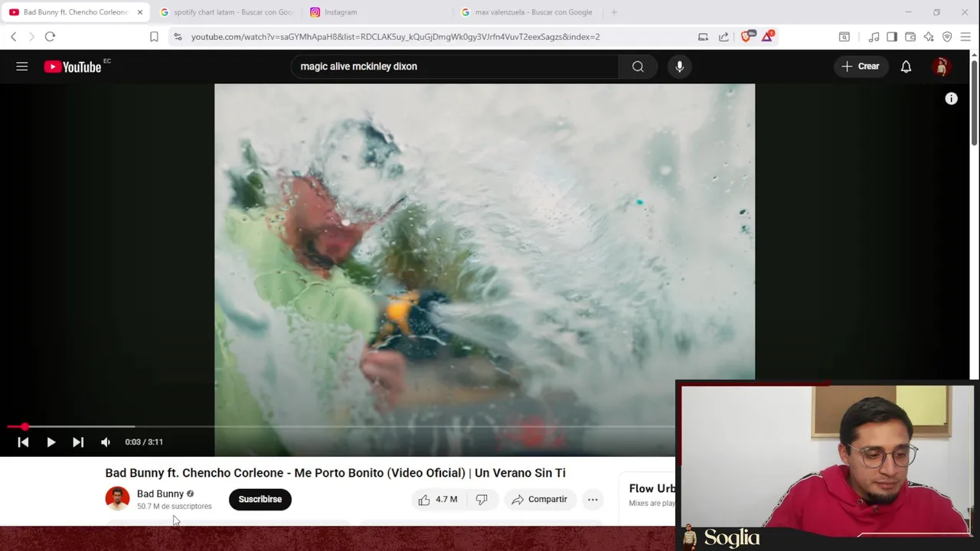The width and height of the screenshot is (980, 551).
Task: Toggle the browser sidebar panel
Action: click(892, 37)
